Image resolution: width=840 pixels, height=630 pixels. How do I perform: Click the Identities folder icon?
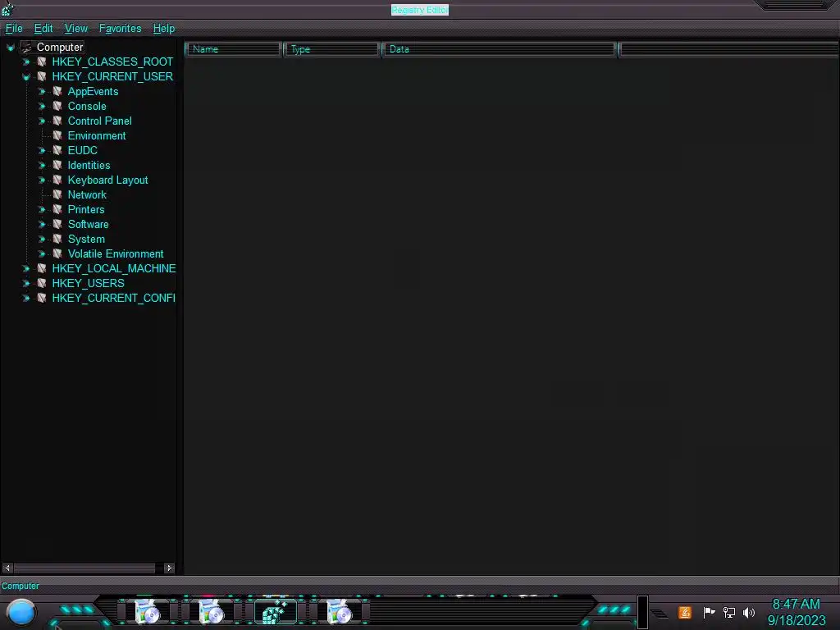pos(57,165)
